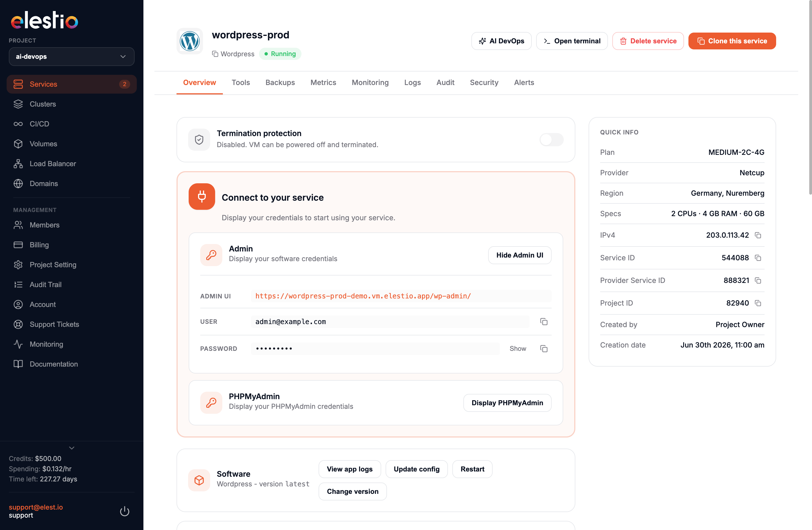Open the Services sidebar entry
The image size is (812, 530).
click(72, 84)
